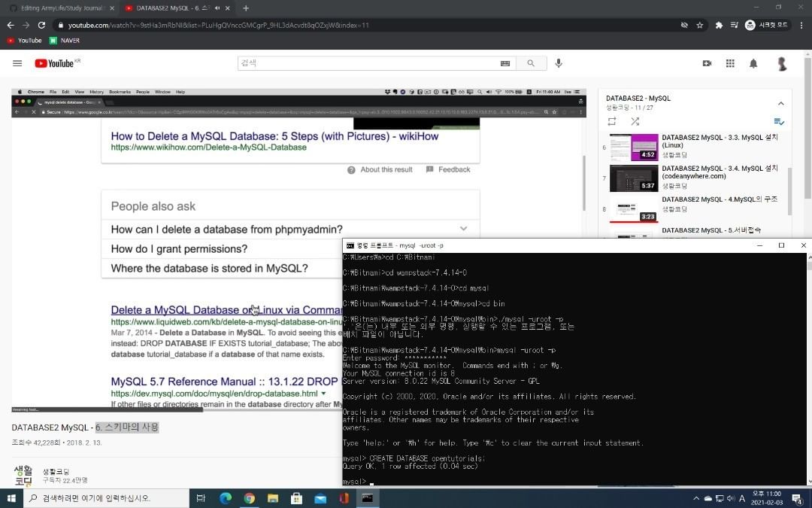Toggle playlist shuffle in DATABASE2 playlist
Image resolution: width=812 pixels, height=508 pixels.
tap(635, 121)
